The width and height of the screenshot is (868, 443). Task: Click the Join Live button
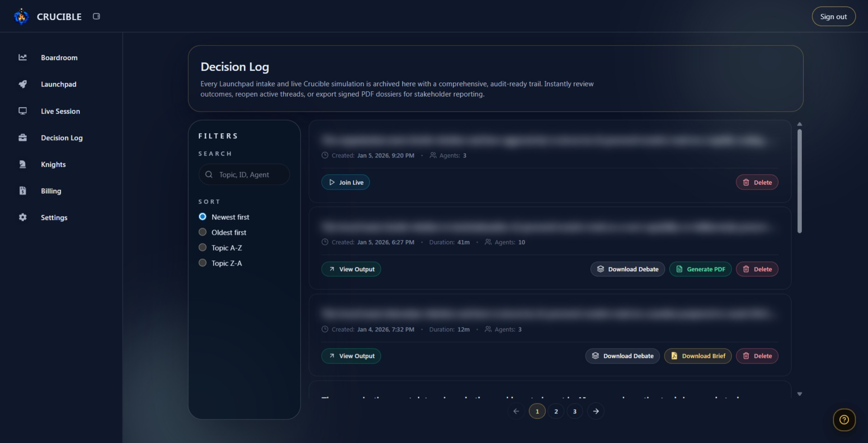pyautogui.click(x=345, y=182)
